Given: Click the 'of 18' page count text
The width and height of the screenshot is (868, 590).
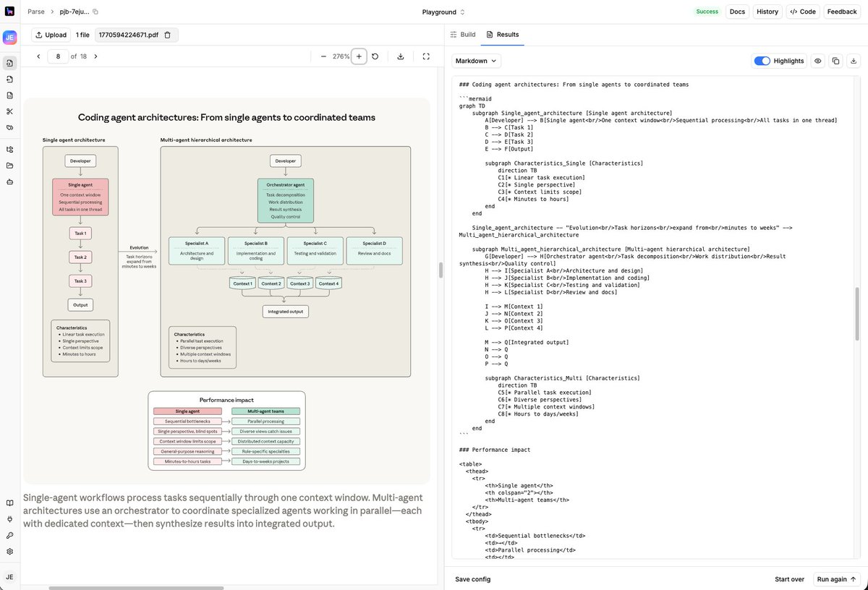Looking at the screenshot, I should (x=77, y=56).
